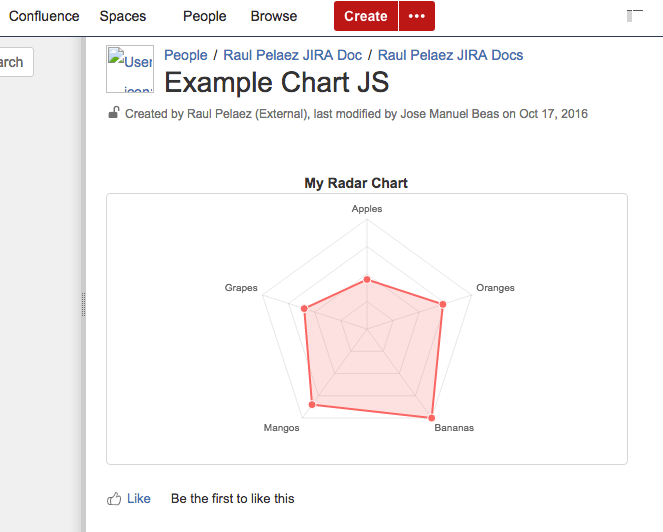Viewport: 663px width, 532px height.
Task: Click the thumbs-up Like icon
Action: (x=114, y=498)
